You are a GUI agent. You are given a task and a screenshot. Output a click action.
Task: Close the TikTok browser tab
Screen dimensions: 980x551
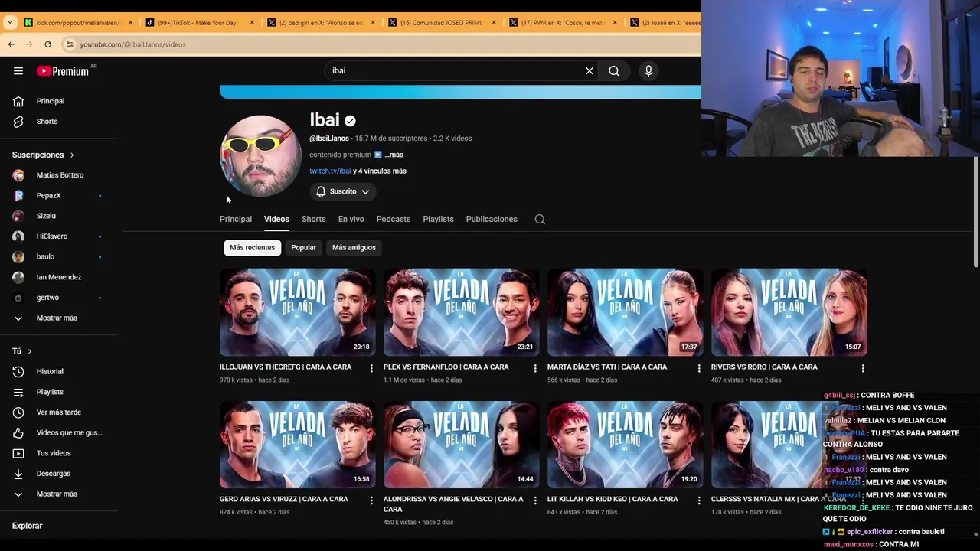pos(252,23)
